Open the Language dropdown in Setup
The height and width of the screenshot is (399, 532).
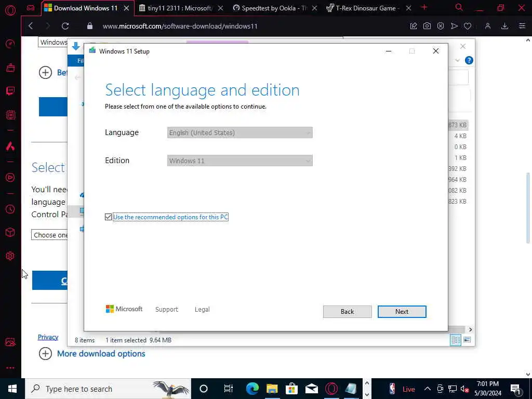pos(240,132)
